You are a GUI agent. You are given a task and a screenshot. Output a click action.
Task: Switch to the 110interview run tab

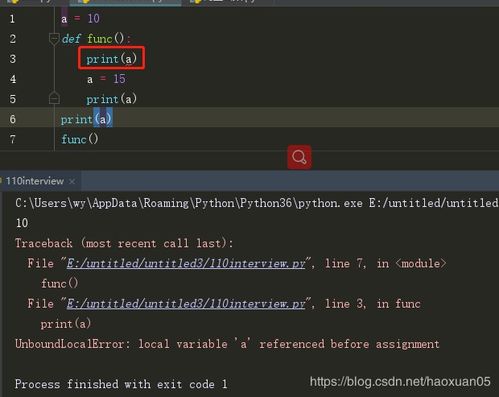click(35, 181)
